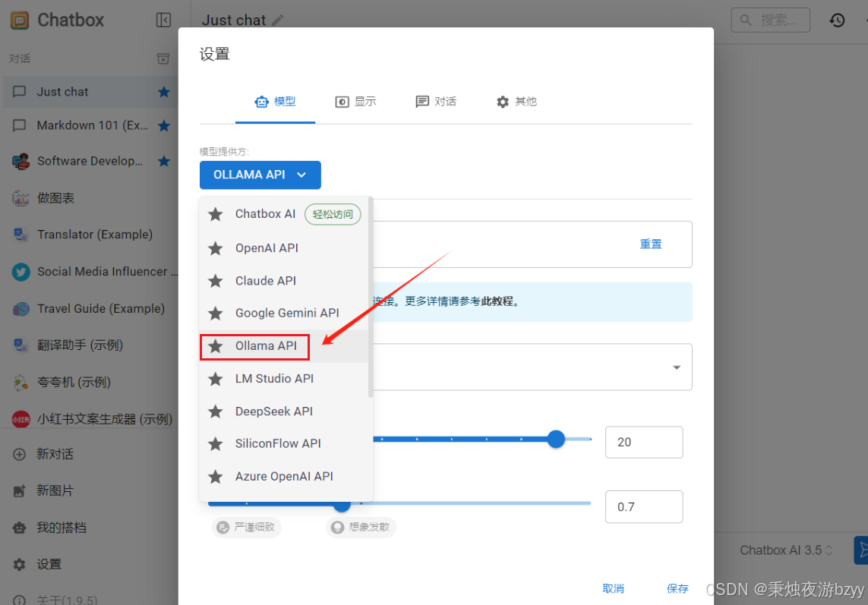Open the 做图表 conversation
868x605 pixels.
(x=89, y=198)
